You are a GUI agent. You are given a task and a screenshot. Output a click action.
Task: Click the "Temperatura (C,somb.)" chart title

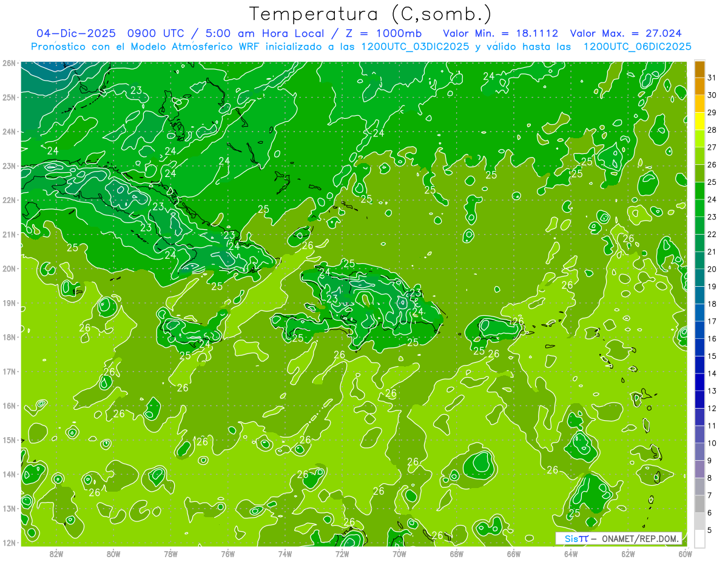tap(370, 14)
